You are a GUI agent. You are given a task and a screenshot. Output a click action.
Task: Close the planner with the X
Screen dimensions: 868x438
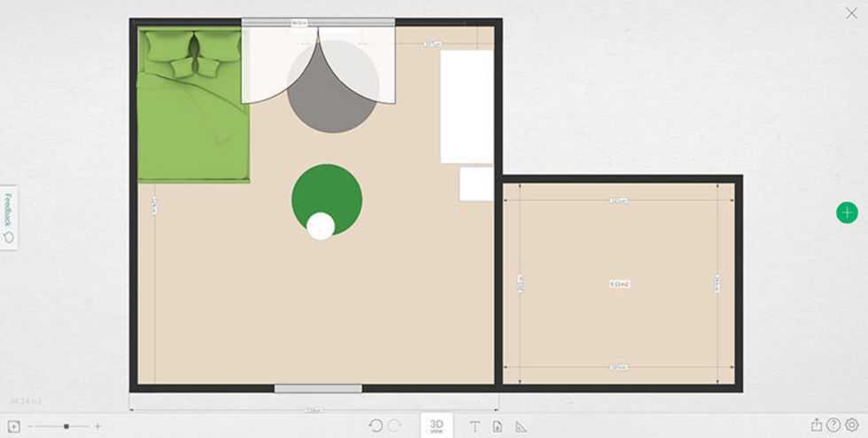(x=851, y=13)
